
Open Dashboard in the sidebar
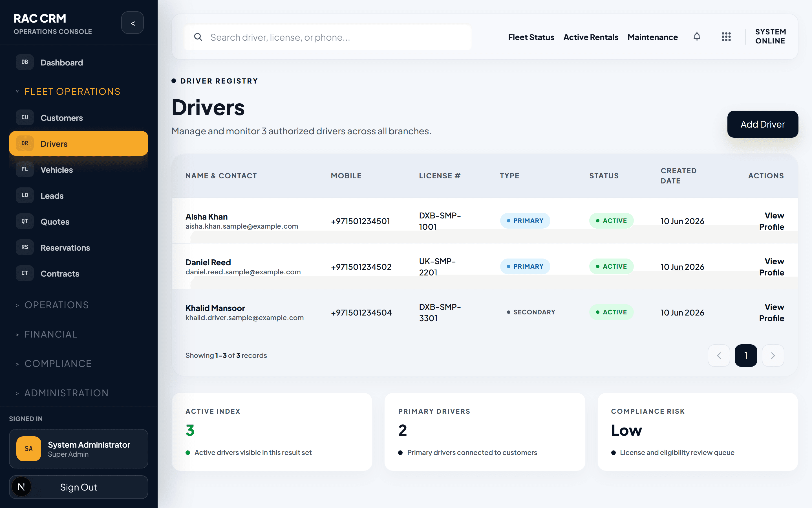pos(78,62)
